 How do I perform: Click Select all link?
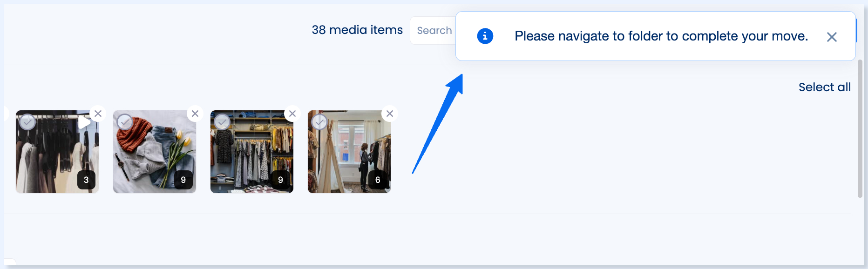[x=824, y=87]
